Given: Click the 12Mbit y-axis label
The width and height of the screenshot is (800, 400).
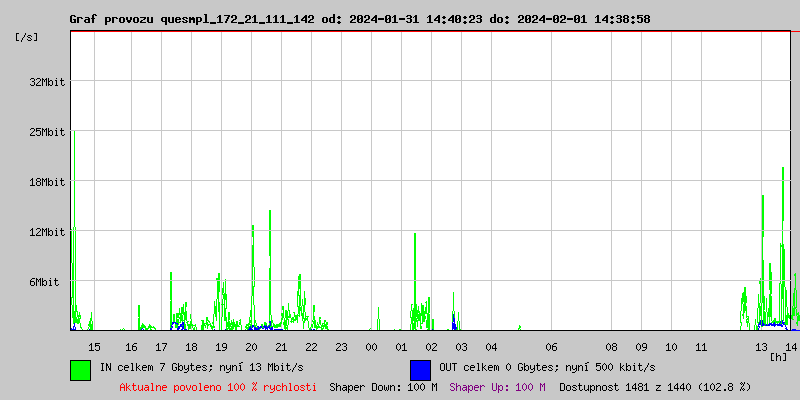Looking at the screenshot, I should [x=47, y=232].
